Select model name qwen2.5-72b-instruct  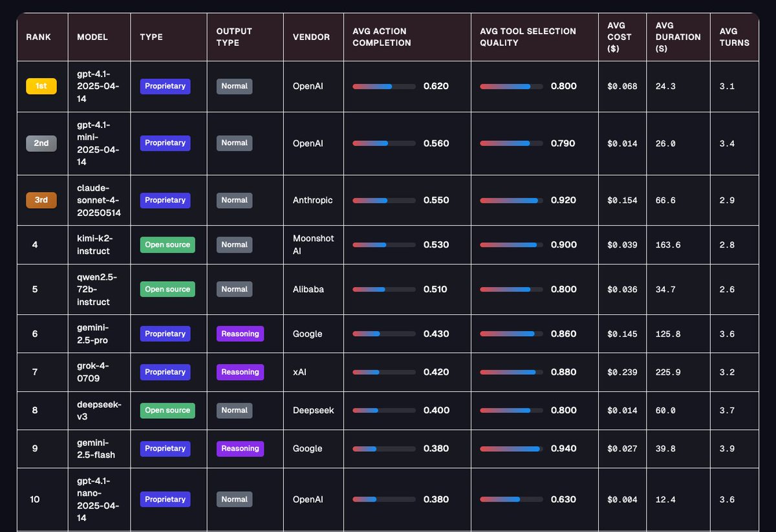[97, 289]
